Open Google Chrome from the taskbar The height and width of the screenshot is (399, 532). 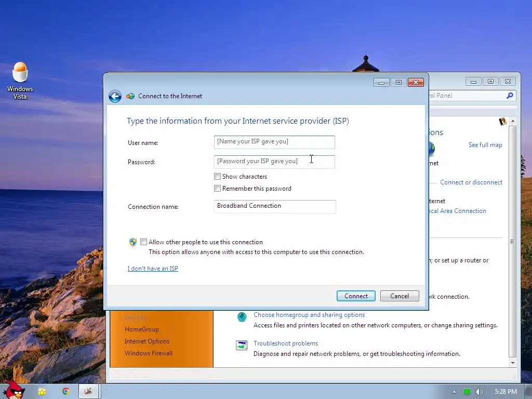pos(66,391)
